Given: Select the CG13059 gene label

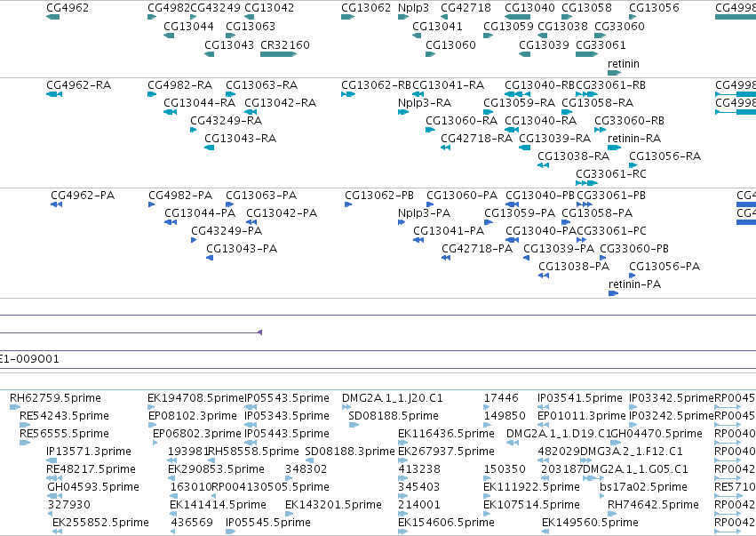Looking at the screenshot, I should 509,26.
